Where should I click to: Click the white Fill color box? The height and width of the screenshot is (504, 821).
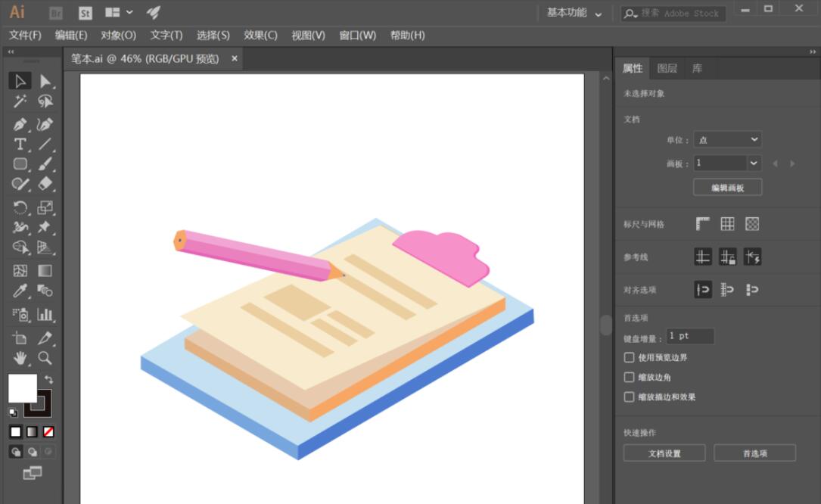pos(23,388)
